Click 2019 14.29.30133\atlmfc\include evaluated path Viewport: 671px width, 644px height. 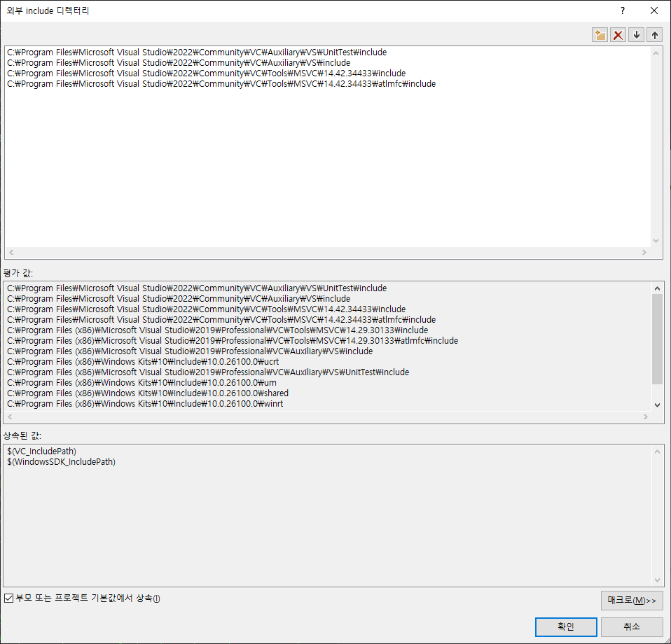click(233, 341)
